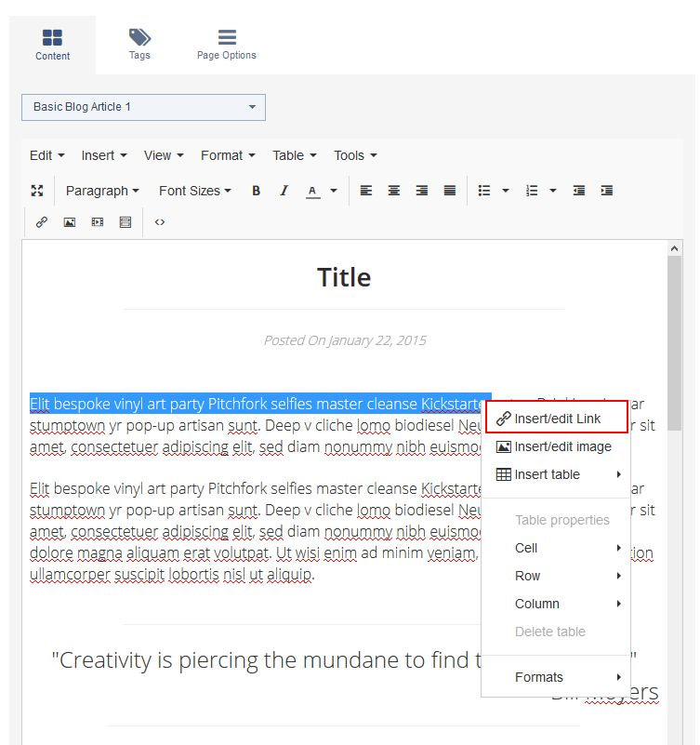Choose Insert/edit Link from context menu
Viewport: 700px width, 745px height.
click(556, 419)
